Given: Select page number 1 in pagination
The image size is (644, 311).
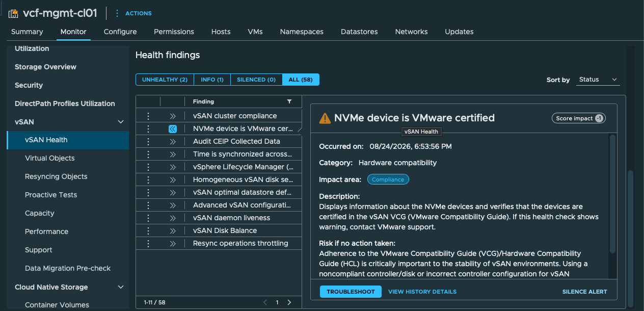Looking at the screenshot, I should click(277, 302).
